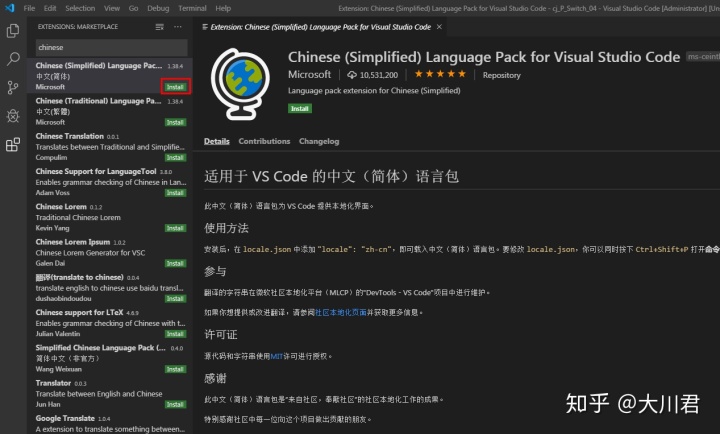Switch to the Changelog tab
This screenshot has height=434, width=720.
point(319,141)
